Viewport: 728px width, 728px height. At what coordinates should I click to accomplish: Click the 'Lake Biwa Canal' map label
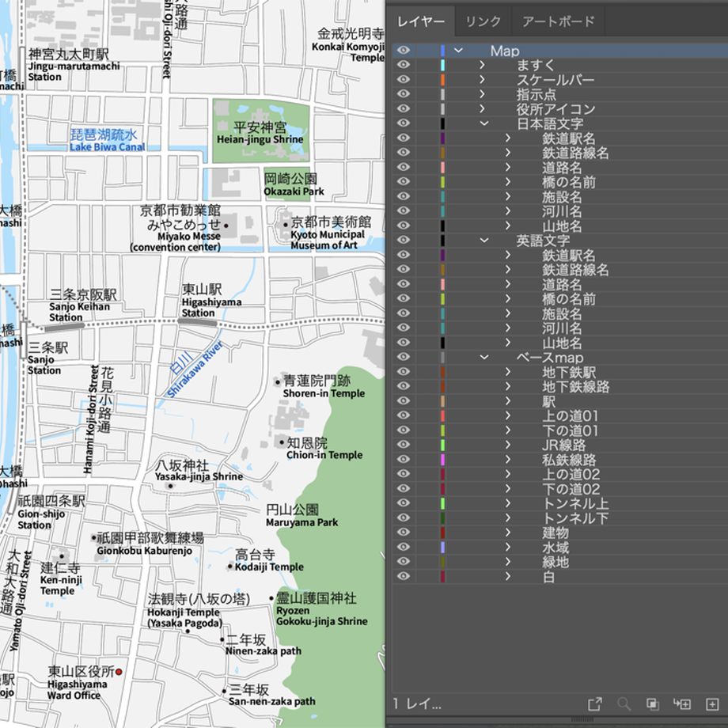tap(108, 146)
